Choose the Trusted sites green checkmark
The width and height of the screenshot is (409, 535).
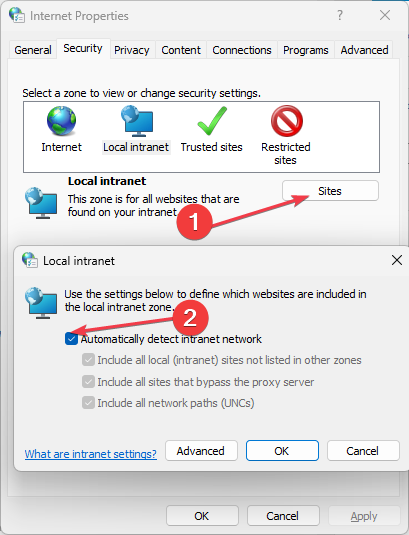pyautogui.click(x=212, y=121)
